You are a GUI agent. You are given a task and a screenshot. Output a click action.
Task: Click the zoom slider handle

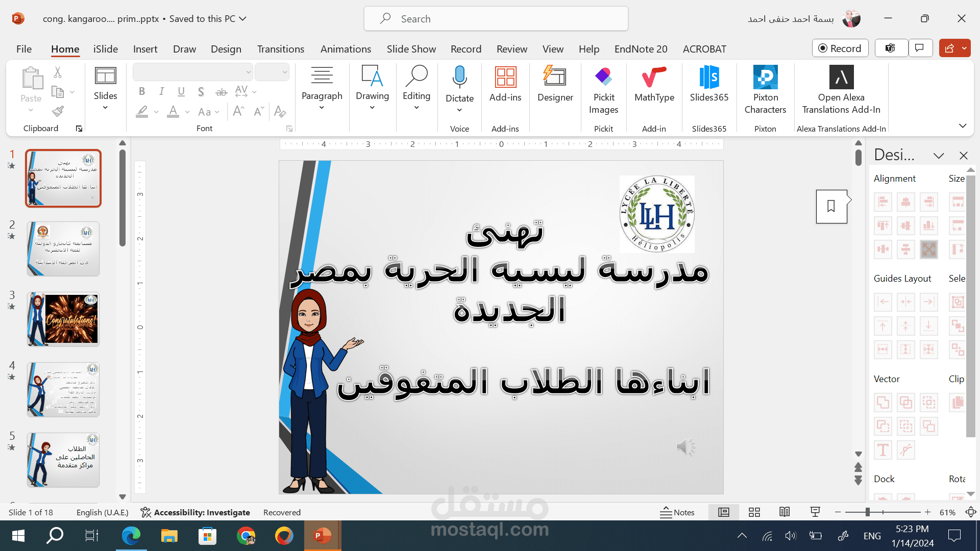(x=867, y=512)
